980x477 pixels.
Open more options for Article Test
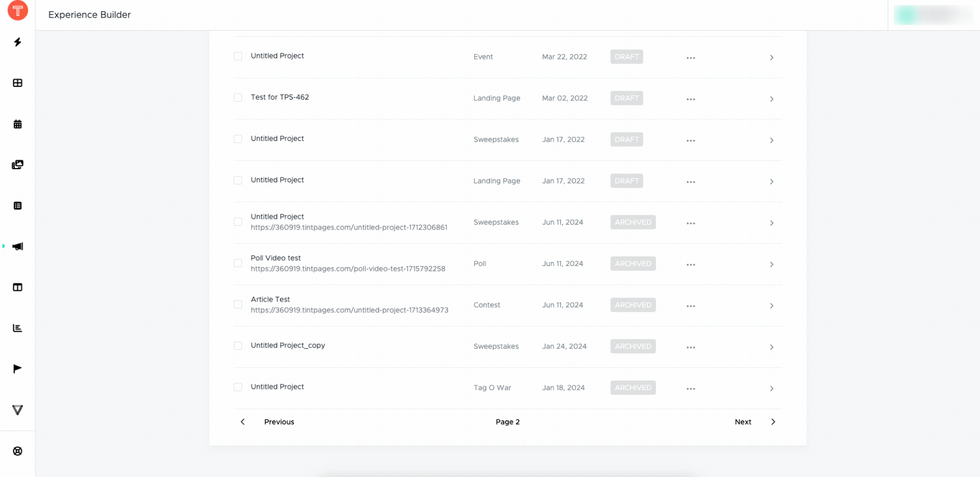tap(691, 306)
